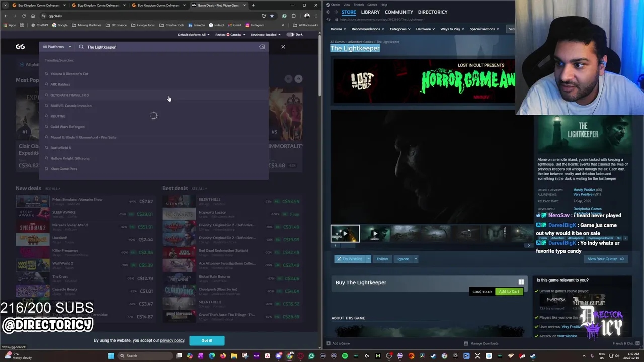
Task: Select the second Steam trailer thumbnail
Action: click(x=375, y=234)
